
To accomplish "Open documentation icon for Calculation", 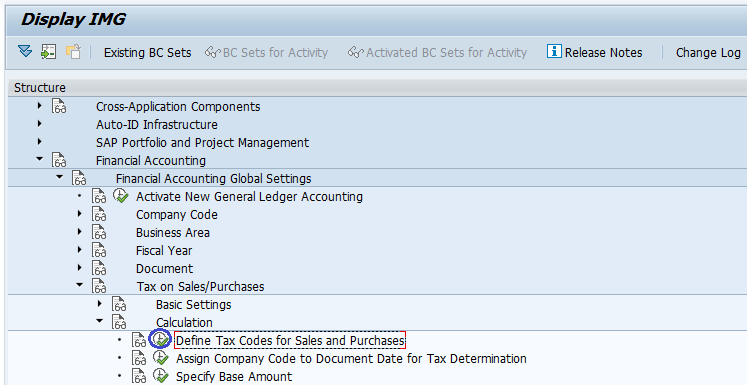I will click(119, 323).
